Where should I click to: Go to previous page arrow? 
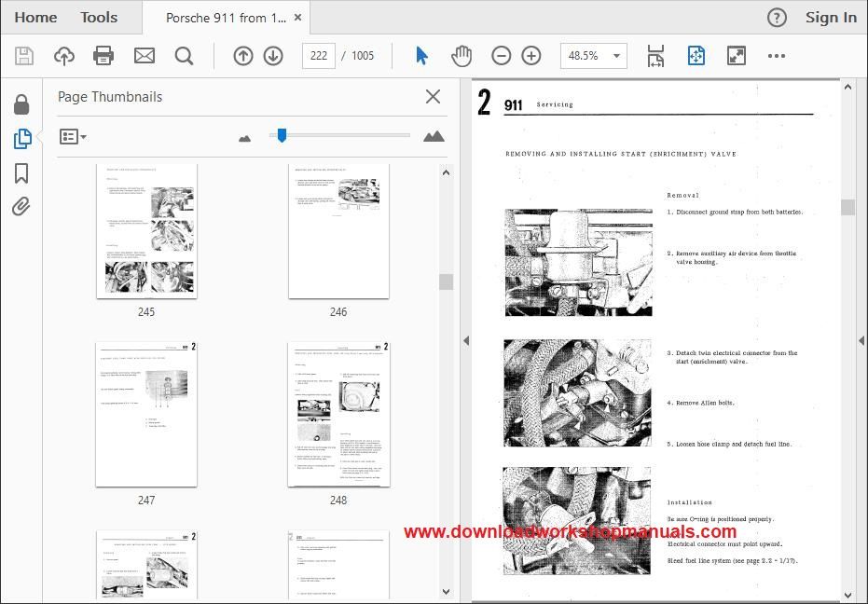point(243,56)
